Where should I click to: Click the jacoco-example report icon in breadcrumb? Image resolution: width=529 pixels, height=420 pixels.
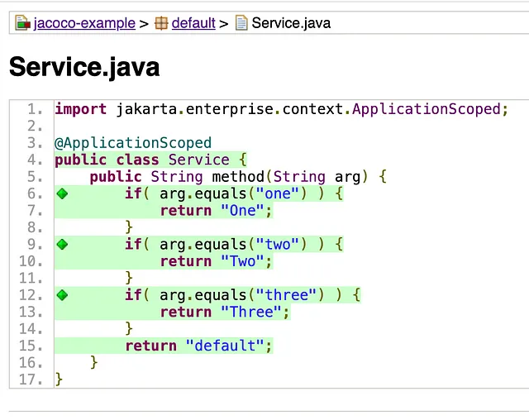point(22,23)
